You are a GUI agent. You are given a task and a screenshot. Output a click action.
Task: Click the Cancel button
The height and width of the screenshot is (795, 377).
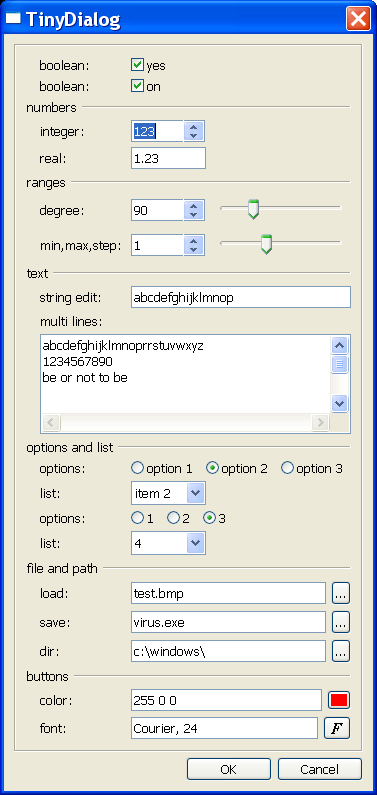click(x=319, y=769)
